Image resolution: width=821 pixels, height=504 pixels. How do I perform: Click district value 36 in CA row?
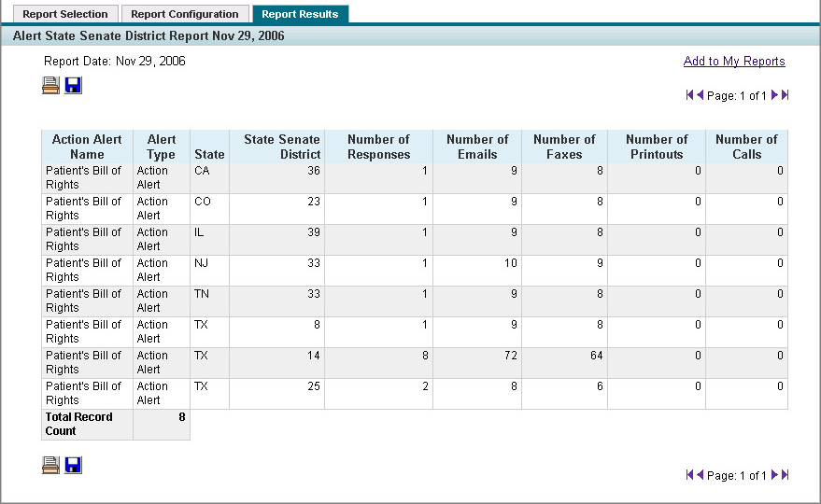click(314, 171)
